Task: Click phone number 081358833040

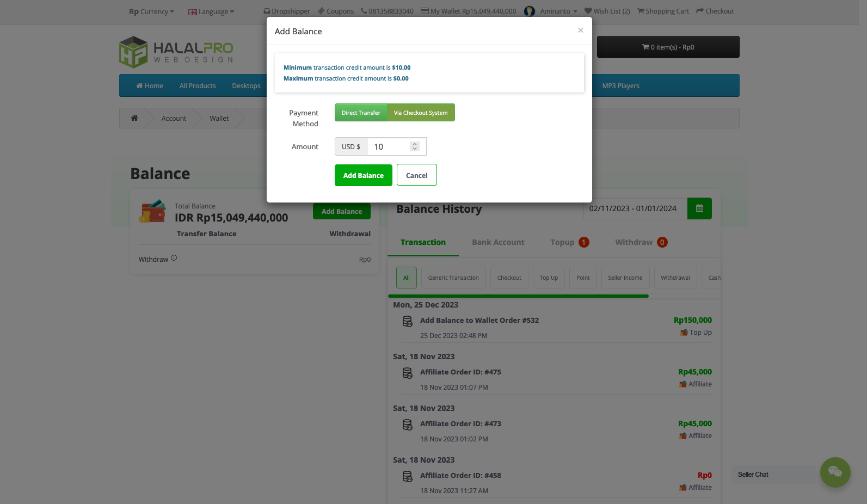Action: click(387, 11)
